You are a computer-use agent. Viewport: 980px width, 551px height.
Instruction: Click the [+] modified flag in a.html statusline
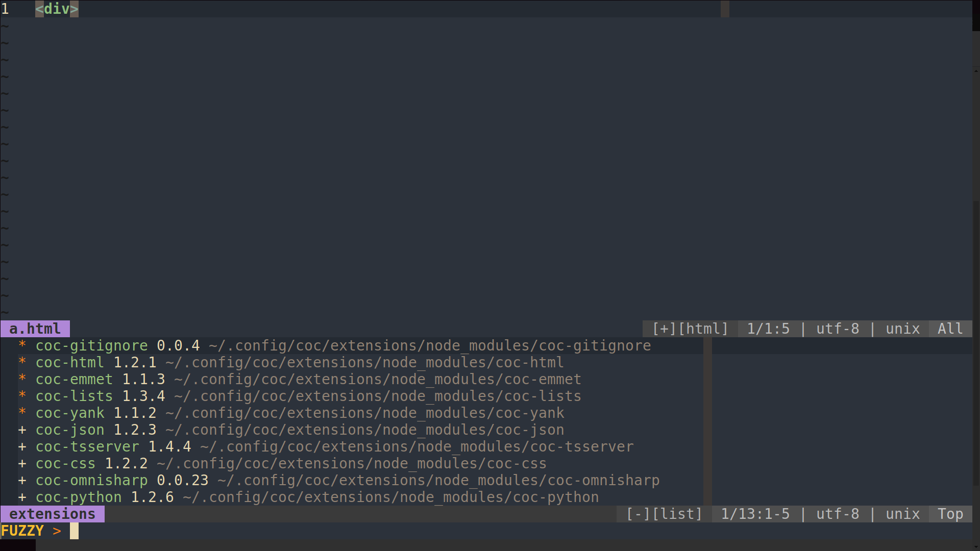tap(663, 329)
